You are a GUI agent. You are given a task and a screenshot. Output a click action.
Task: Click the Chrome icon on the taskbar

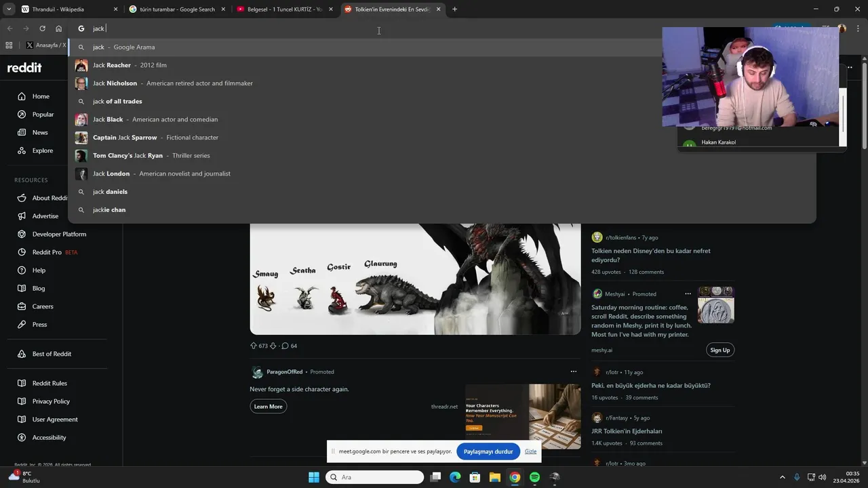click(x=515, y=477)
